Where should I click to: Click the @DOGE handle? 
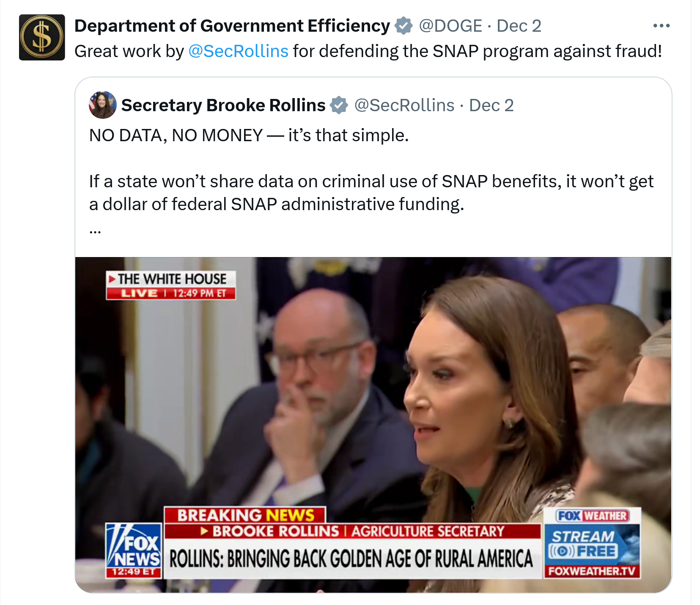[x=450, y=26]
